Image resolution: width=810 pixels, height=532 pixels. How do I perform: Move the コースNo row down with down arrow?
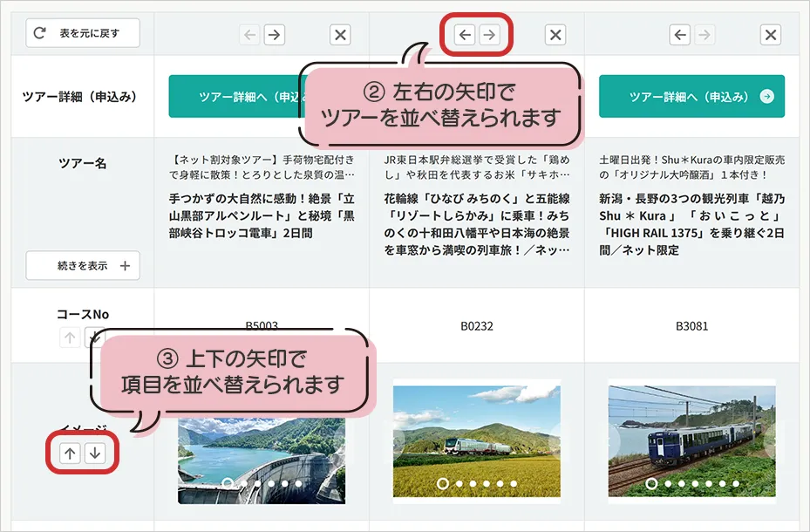(x=96, y=338)
